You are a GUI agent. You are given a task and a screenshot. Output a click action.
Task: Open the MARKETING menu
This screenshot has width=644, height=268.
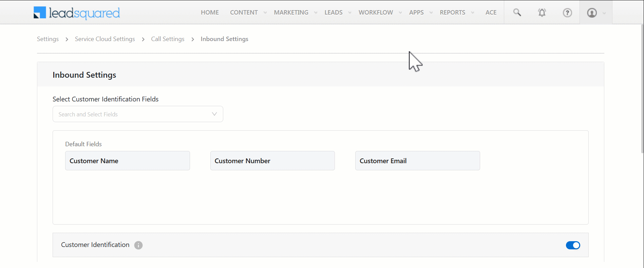pos(291,13)
